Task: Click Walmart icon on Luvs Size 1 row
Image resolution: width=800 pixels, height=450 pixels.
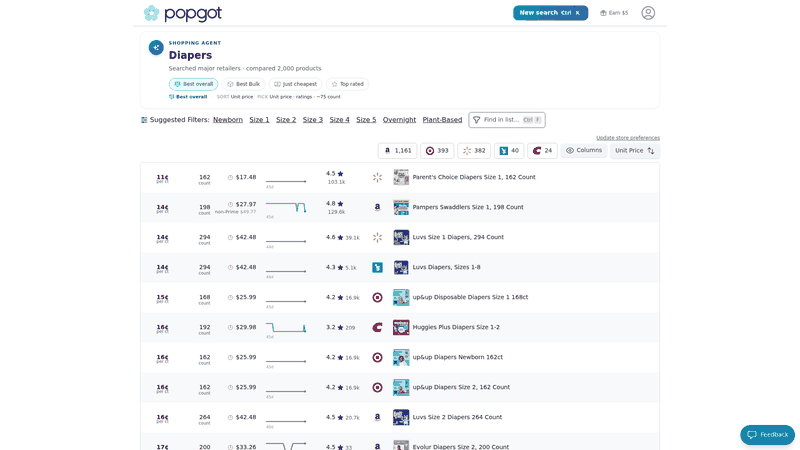Action: point(377,237)
